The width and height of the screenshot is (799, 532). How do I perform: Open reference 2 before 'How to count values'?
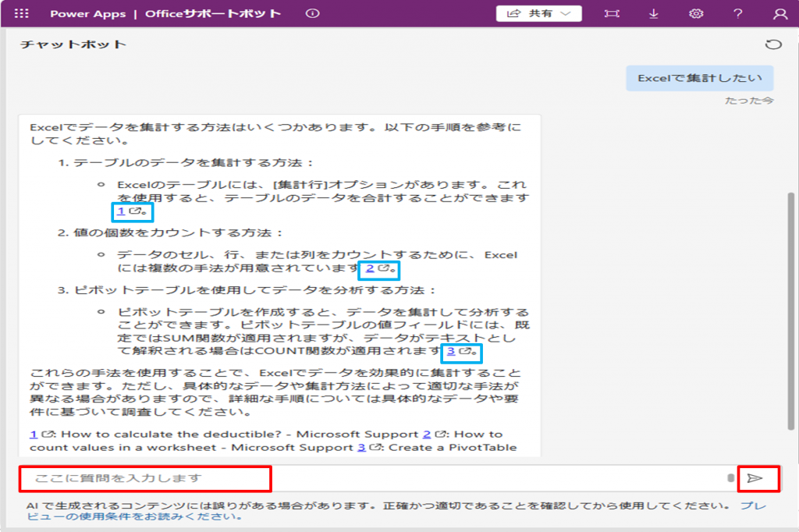[x=427, y=434]
